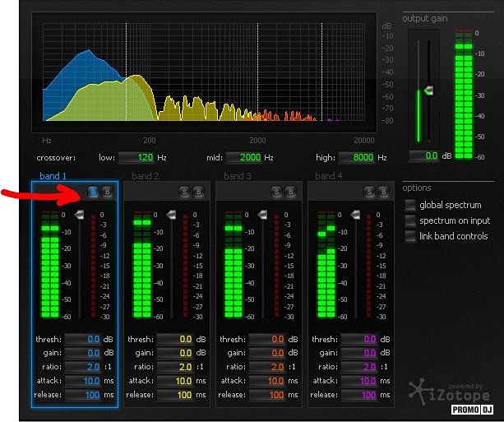Select the band 2 label
Image resolution: width=504 pixels, height=422 pixels.
[x=146, y=176]
